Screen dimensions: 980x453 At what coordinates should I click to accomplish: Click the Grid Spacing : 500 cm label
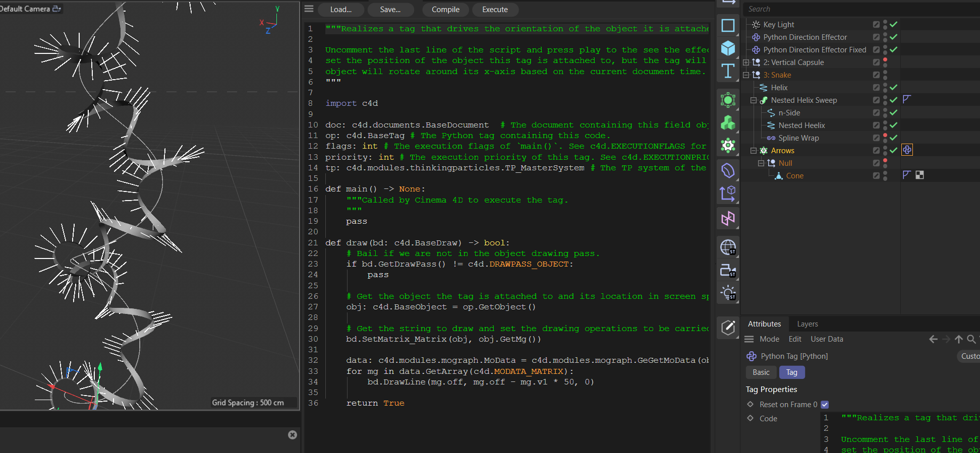pos(248,403)
